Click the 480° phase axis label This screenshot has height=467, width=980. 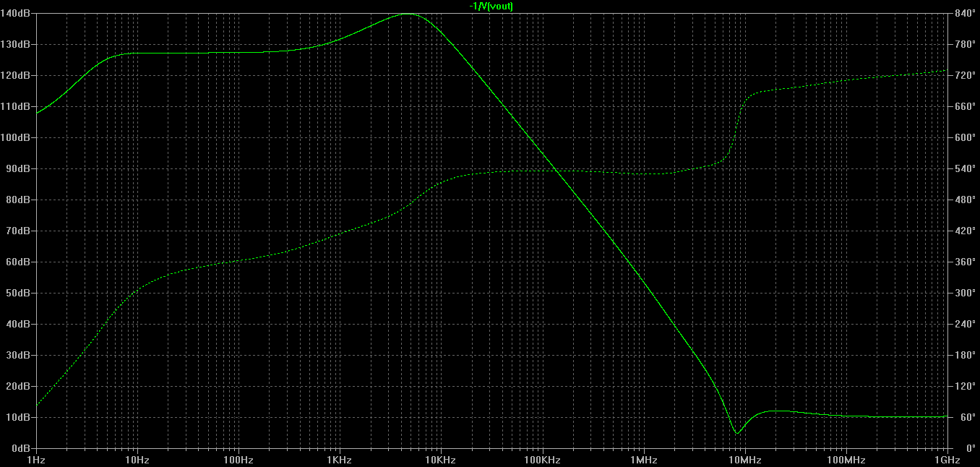tap(965, 200)
